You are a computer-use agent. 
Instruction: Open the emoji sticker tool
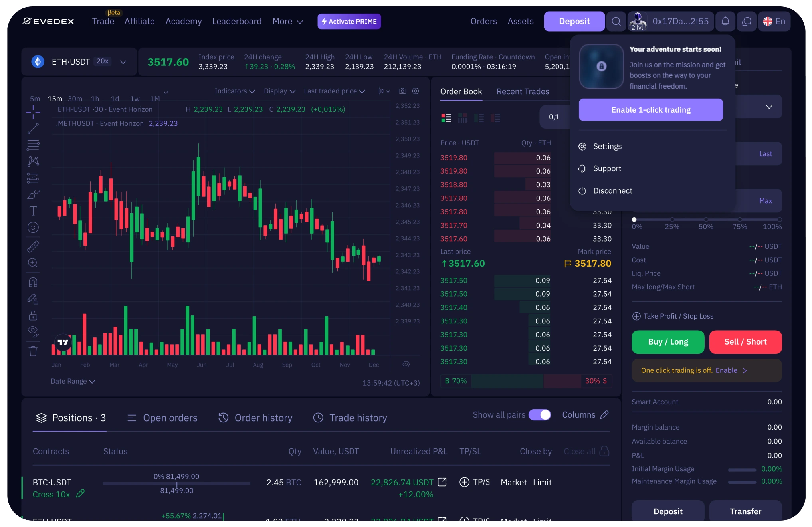33,227
